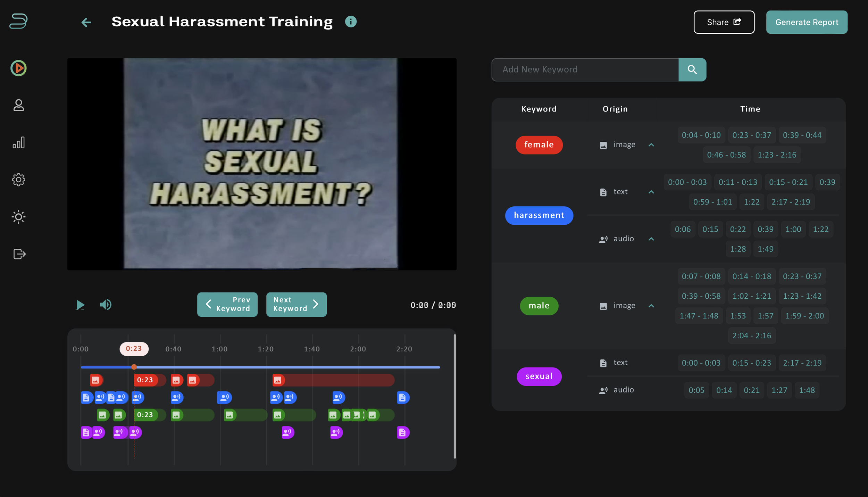Image resolution: width=868 pixels, height=497 pixels.
Task: Open the bar chart analytics sidebar icon
Action: point(18,142)
